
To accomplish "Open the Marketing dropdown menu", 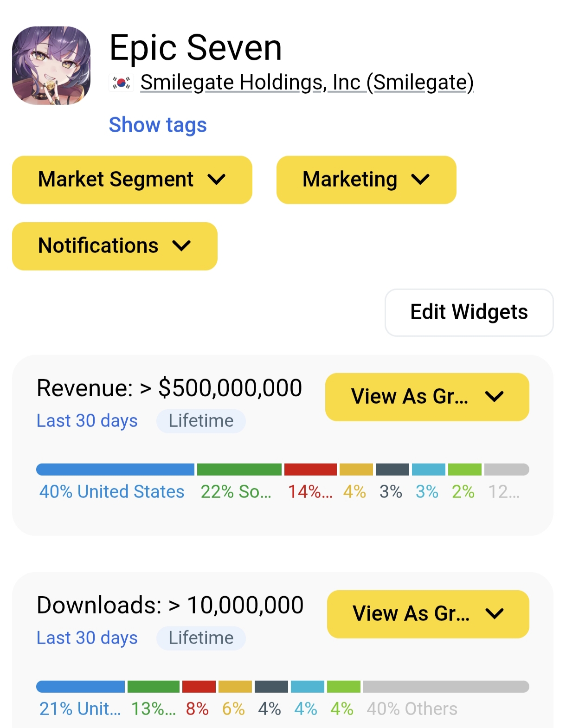I will pos(366,180).
